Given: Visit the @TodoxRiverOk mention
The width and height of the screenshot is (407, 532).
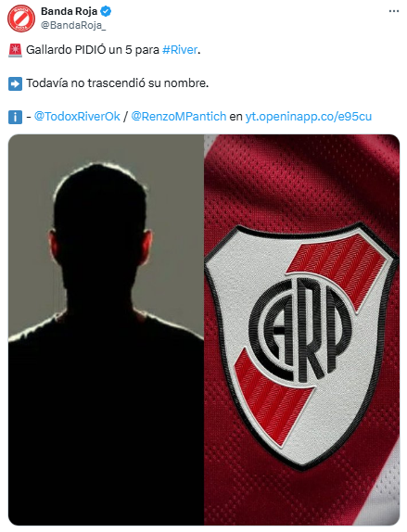Looking at the screenshot, I should [x=77, y=117].
